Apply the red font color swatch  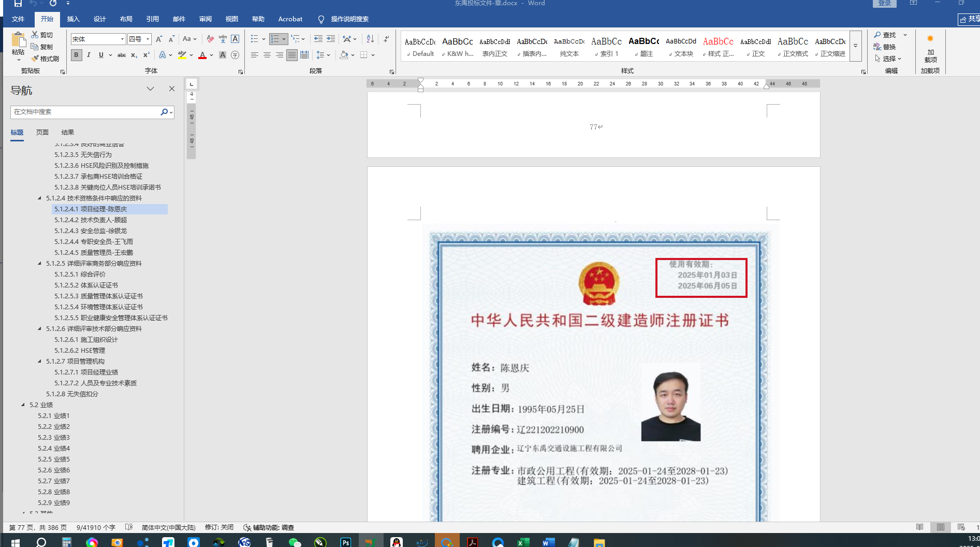[202, 55]
